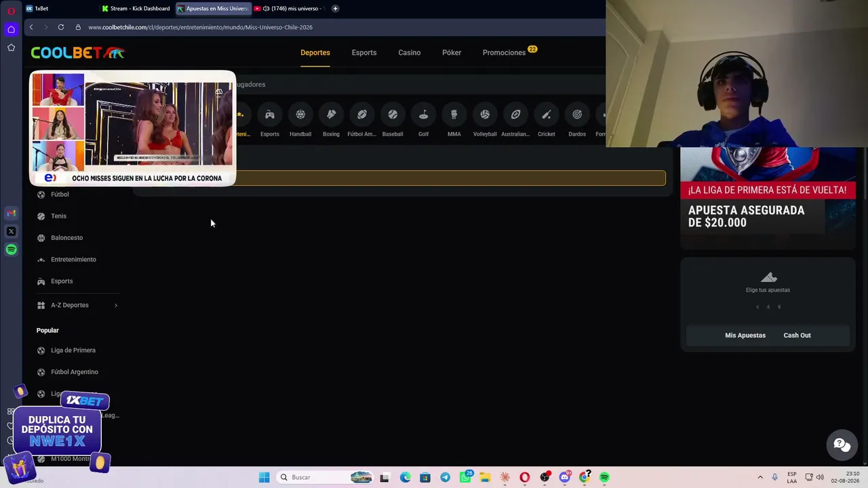
Task: Open the live chat support bubble
Action: (842, 445)
